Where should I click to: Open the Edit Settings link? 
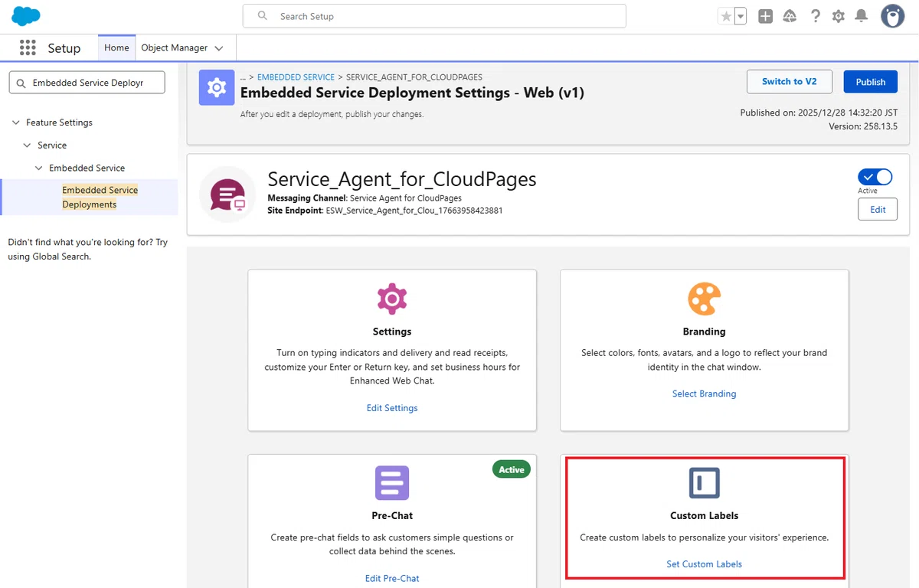(x=392, y=408)
